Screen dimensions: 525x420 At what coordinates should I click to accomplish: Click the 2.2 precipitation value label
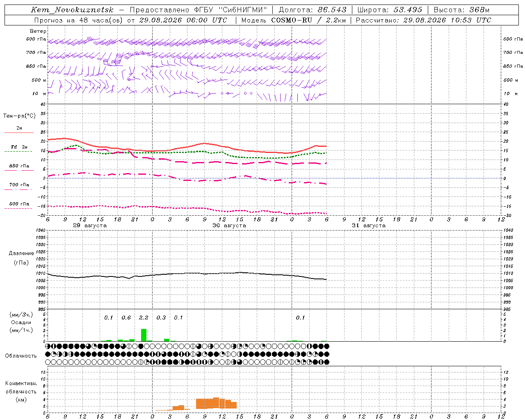point(144,317)
